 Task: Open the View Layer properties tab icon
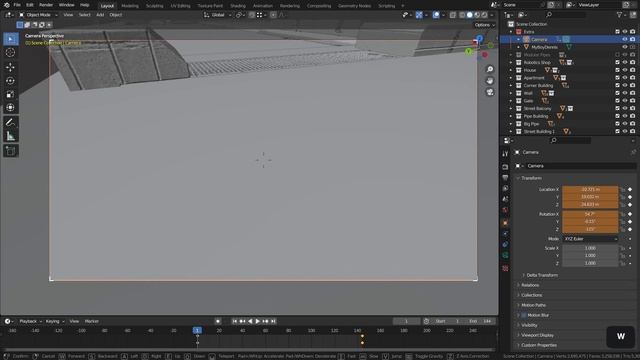505,188
